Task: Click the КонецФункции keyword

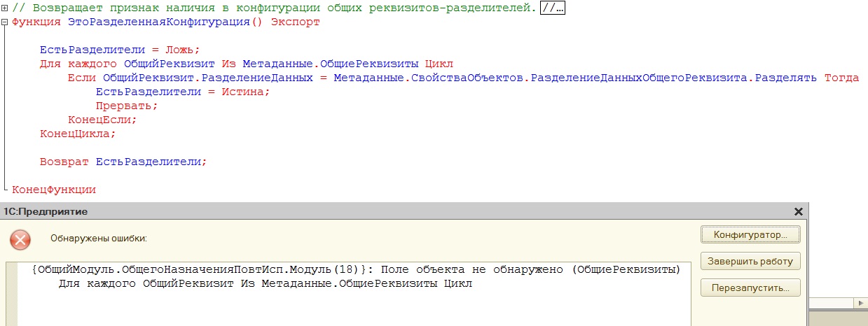Action: pos(54,190)
